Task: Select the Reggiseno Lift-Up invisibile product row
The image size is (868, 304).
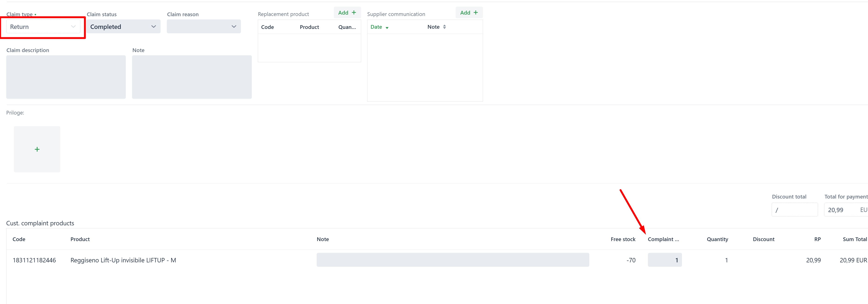Action: point(123,260)
